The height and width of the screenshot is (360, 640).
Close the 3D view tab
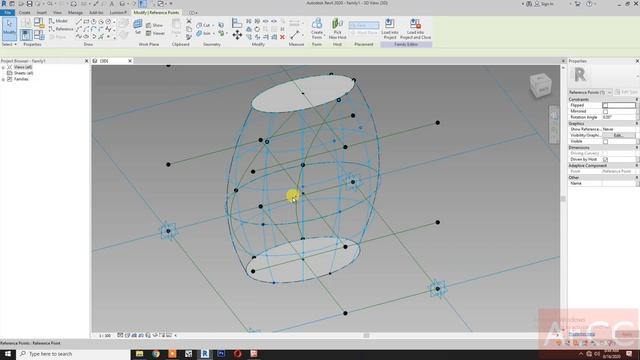[130, 61]
